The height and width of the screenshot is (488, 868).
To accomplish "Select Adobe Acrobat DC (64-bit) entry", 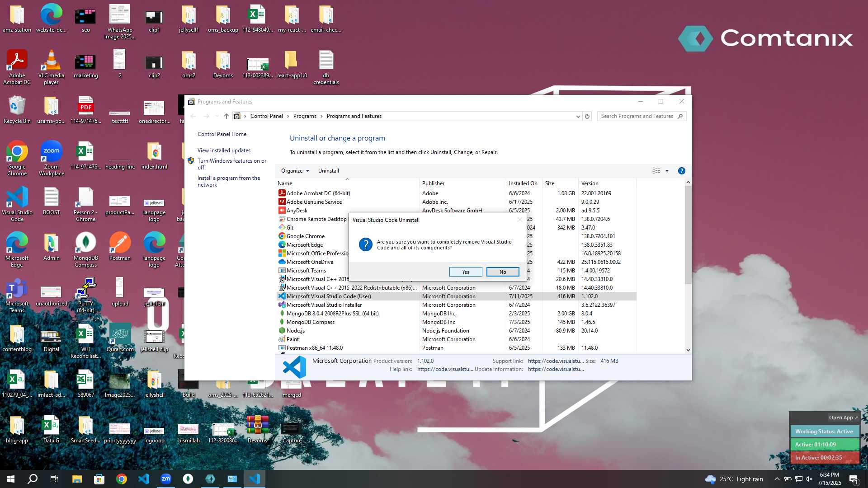I will (x=457, y=193).
